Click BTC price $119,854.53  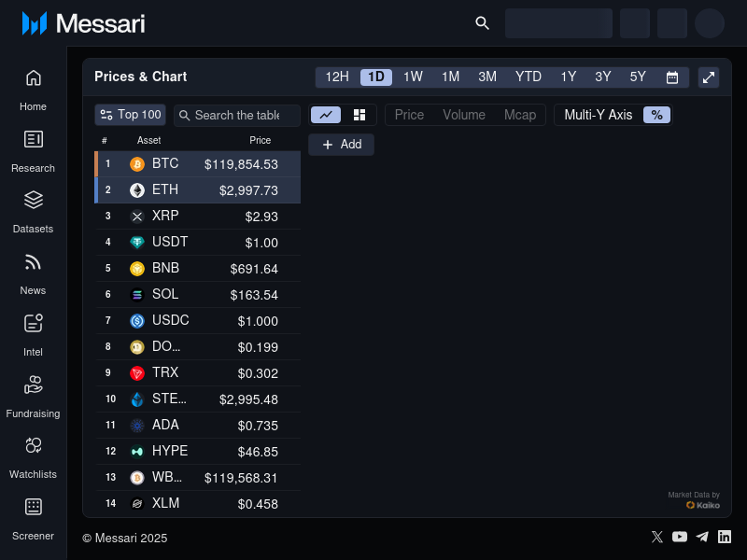[x=241, y=164]
